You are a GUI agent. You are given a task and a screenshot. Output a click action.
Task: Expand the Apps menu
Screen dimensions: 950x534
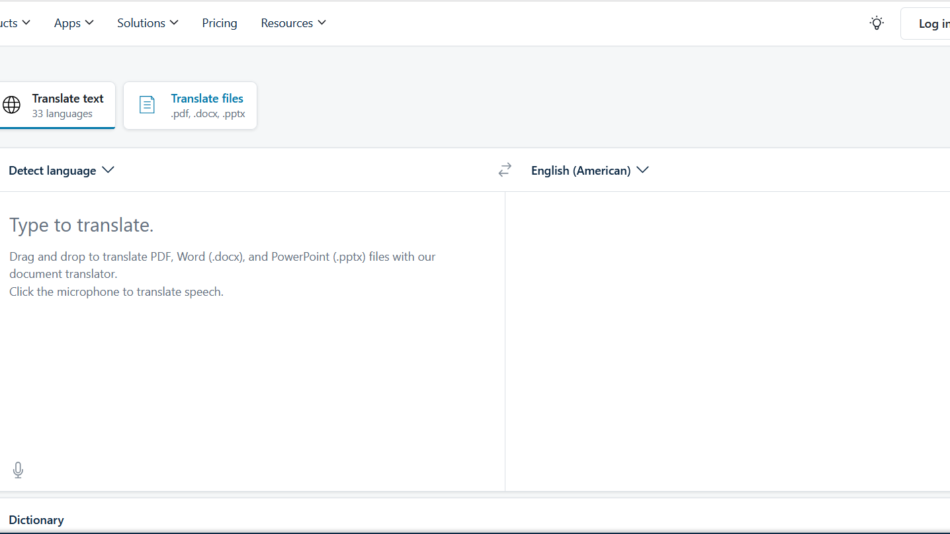[73, 23]
